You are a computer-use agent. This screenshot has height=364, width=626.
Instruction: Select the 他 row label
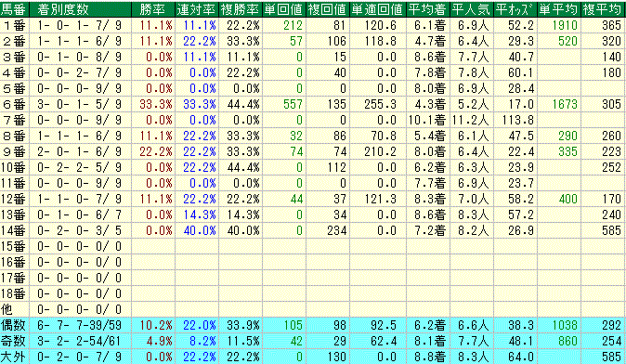coord(7,309)
